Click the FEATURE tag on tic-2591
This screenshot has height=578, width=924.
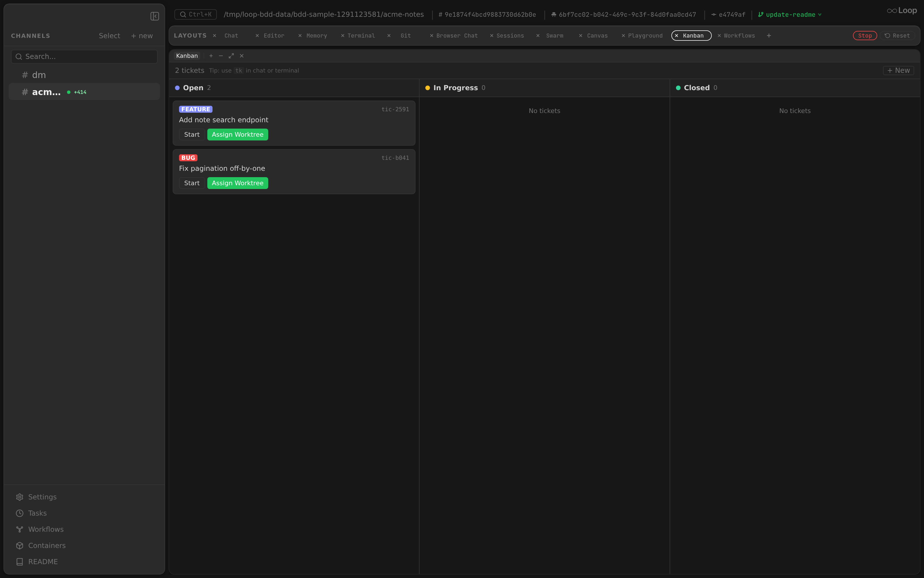(x=195, y=109)
